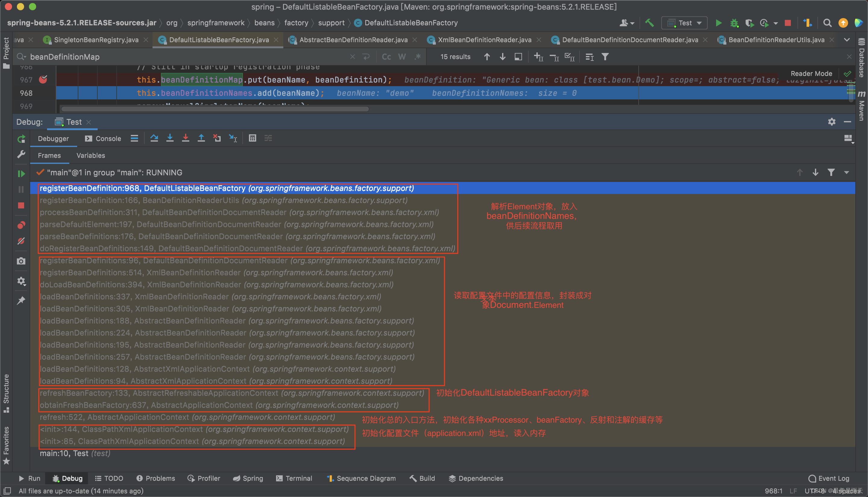
Task: Click the Mute Breakpoints icon
Action: 21,241
